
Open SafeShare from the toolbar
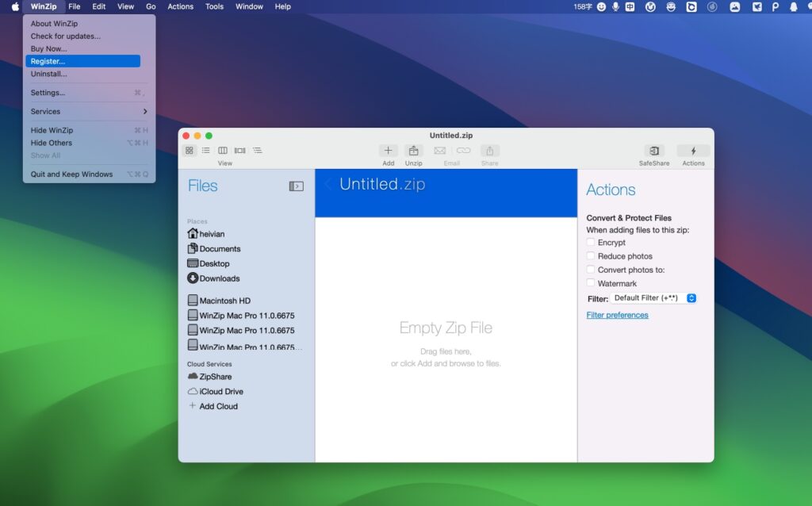[x=654, y=152]
